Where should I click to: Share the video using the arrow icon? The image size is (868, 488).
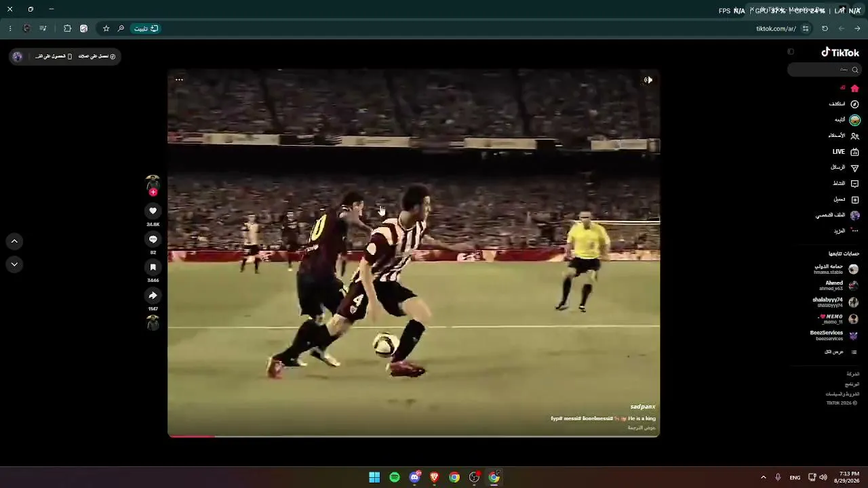point(153,296)
